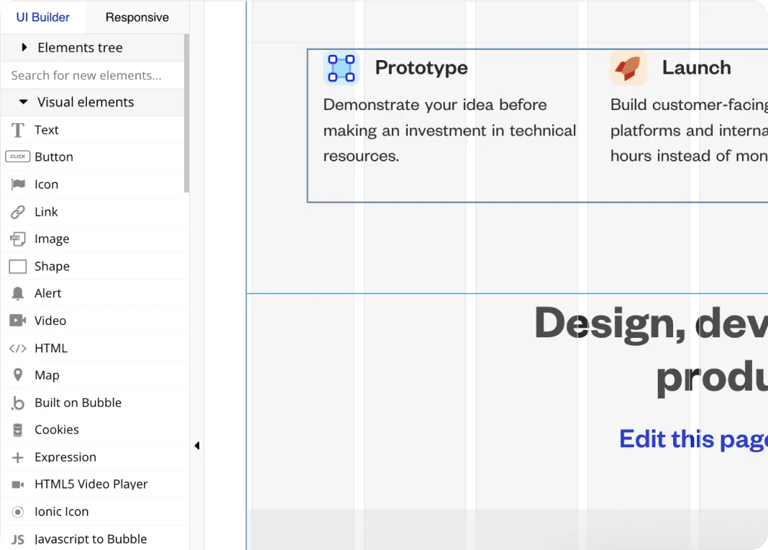
Task: Select the Image element icon
Action: (18, 239)
